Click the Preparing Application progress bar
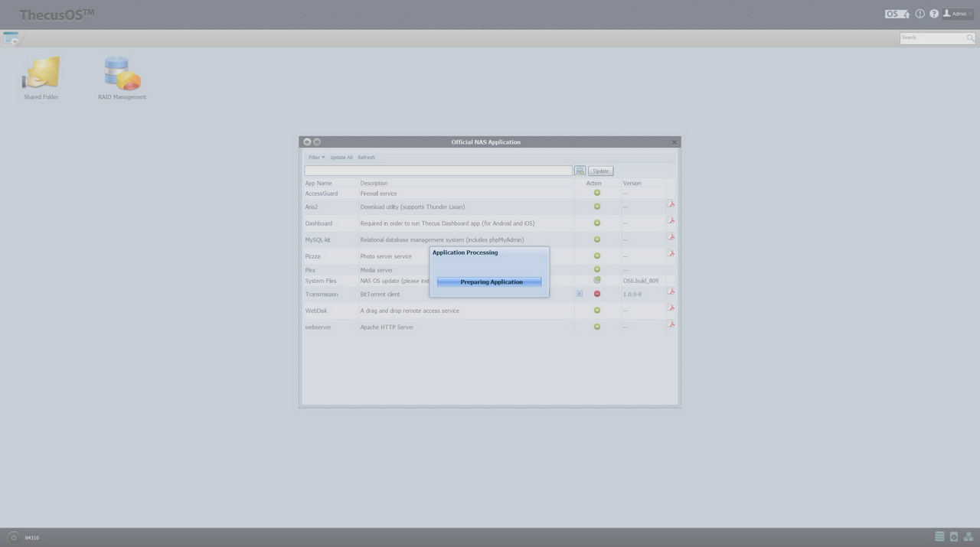Image resolution: width=980 pixels, height=547 pixels. (489, 282)
